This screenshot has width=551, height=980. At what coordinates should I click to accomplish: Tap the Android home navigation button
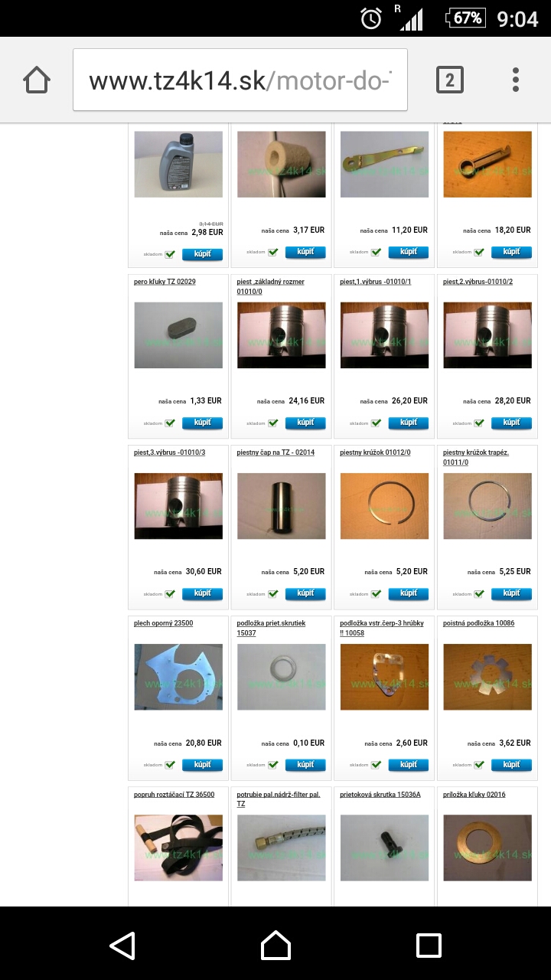coord(275,946)
